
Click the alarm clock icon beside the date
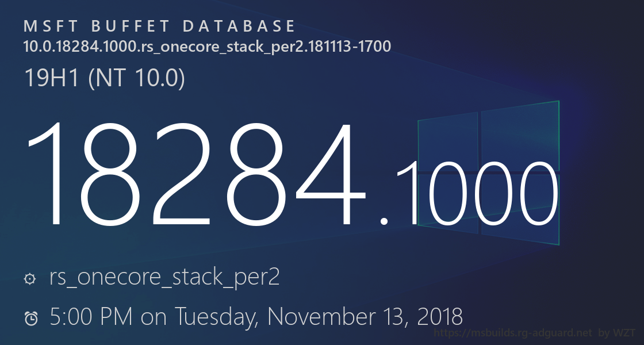(x=31, y=317)
